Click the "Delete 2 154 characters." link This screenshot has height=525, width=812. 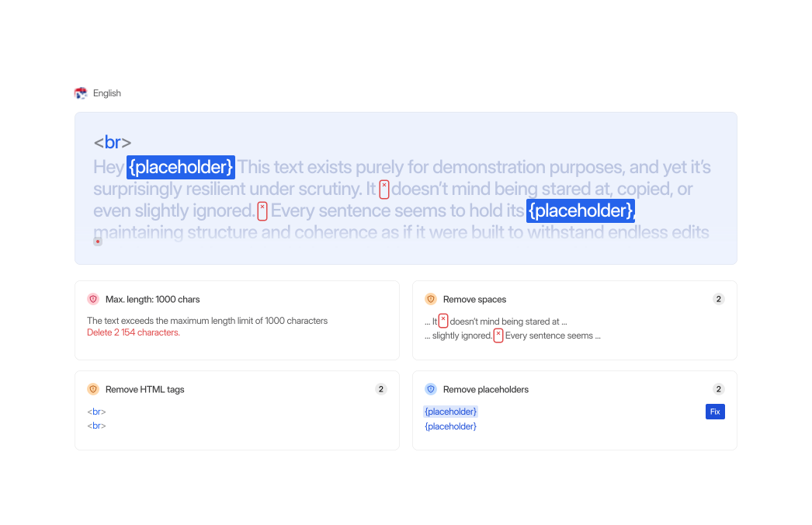[x=134, y=332]
